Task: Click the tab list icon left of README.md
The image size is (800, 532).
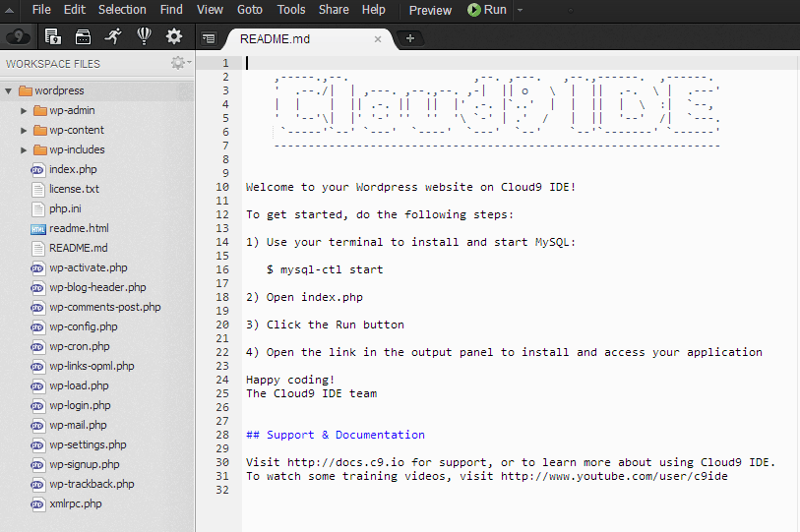Action: (209, 38)
